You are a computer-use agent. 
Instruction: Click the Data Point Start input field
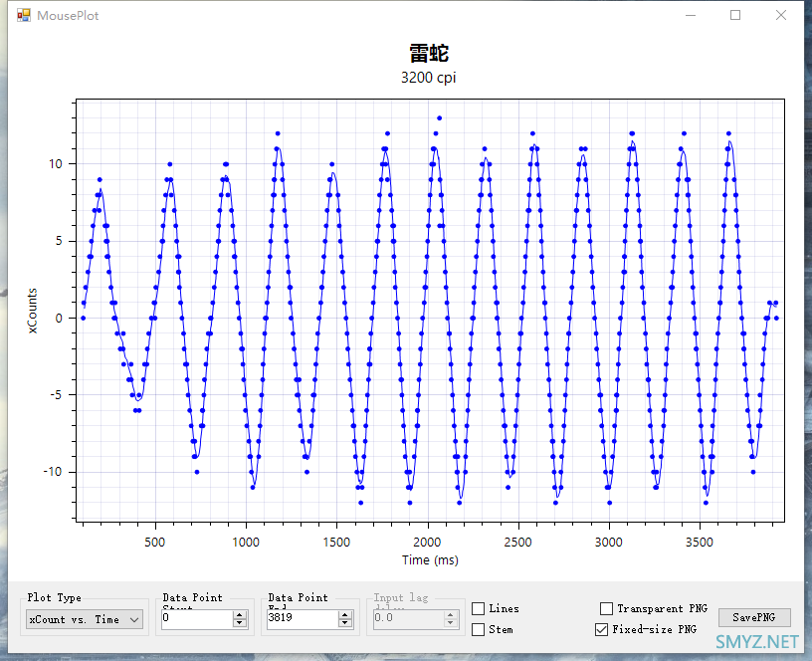tap(197, 618)
